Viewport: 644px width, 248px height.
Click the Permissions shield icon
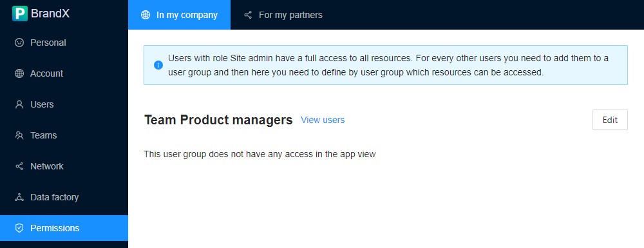[x=19, y=228]
